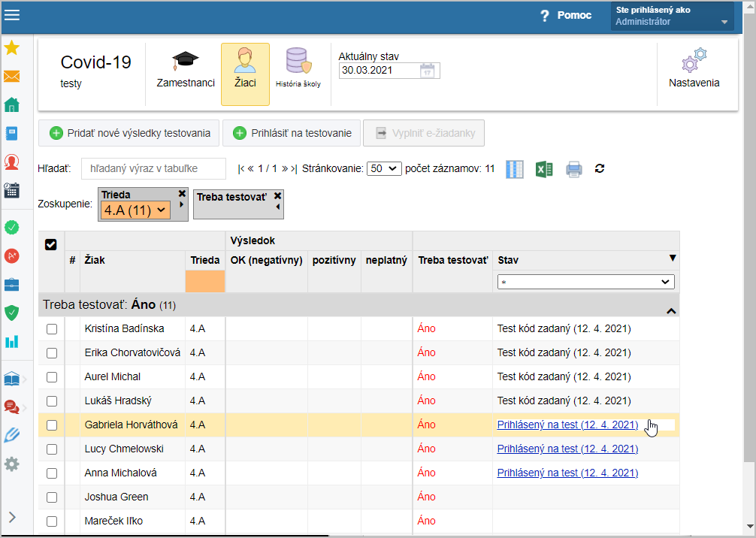Viewport: 756px width, 538px height.
Task: Open Gabriela Horváthová's Prihlásený na test link
Action: click(x=567, y=425)
